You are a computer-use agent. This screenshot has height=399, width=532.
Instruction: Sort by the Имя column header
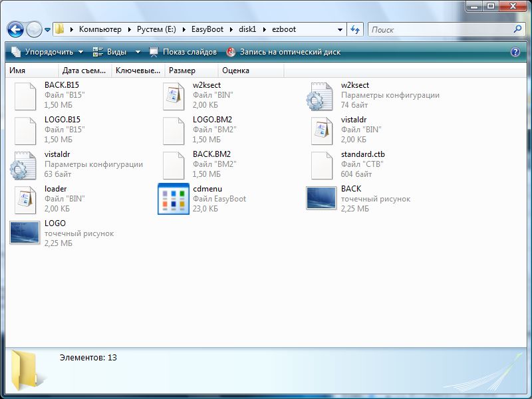coord(18,70)
